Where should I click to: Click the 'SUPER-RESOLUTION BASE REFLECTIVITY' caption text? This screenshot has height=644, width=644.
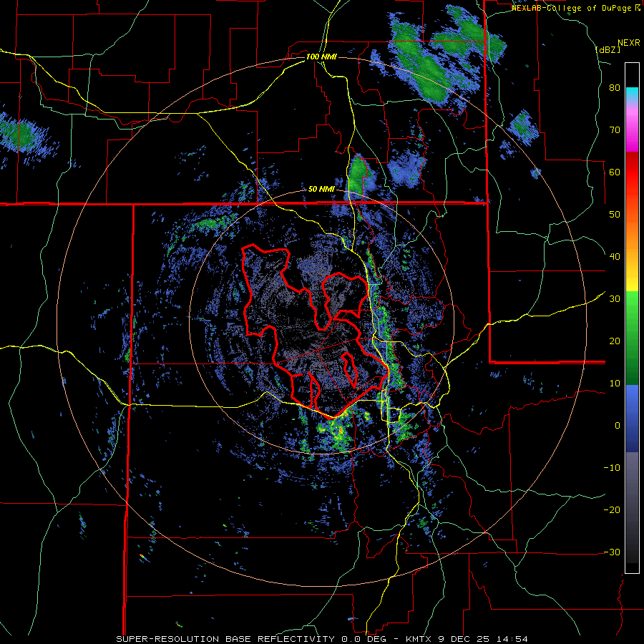225,639
